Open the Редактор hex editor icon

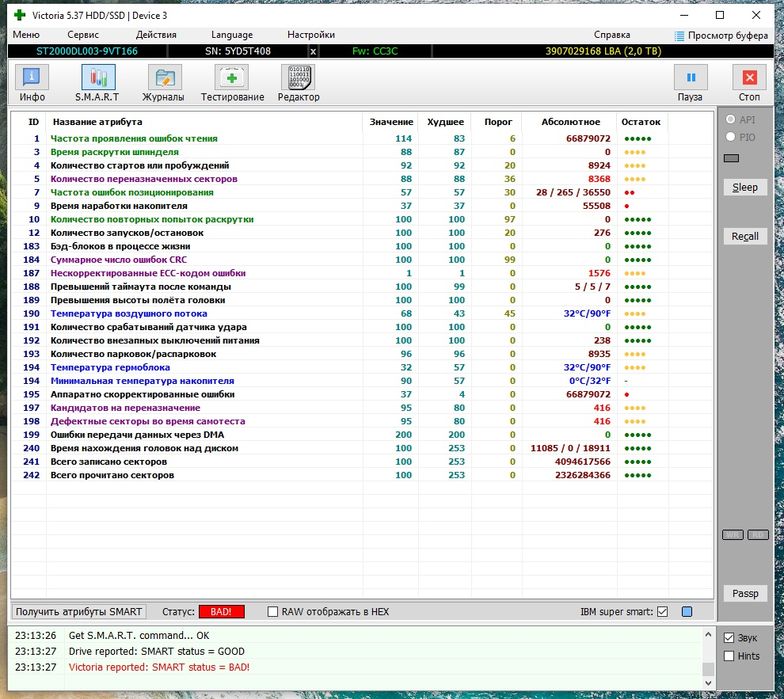pos(298,78)
